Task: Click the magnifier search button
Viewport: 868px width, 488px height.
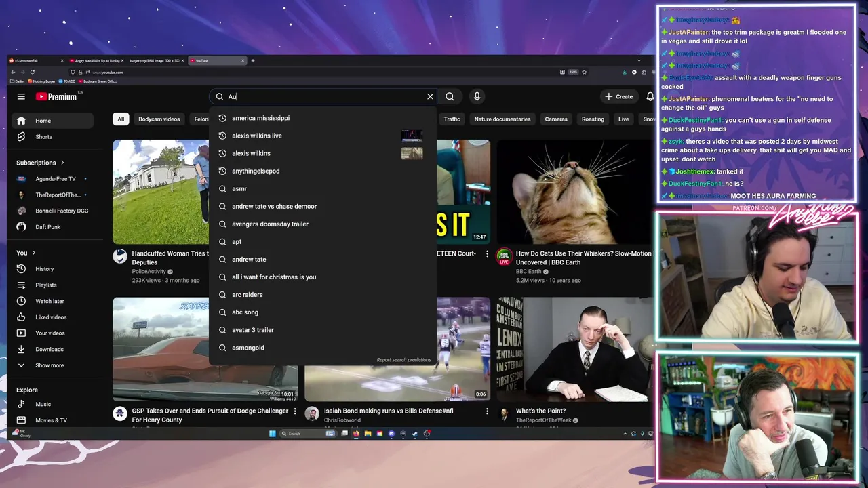Action: [x=450, y=96]
